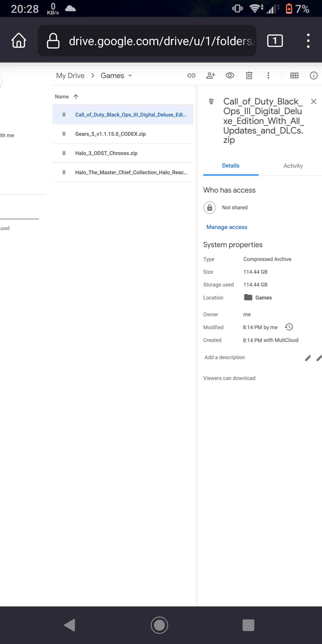Open the browser tab switcher showing 1
Viewport: 322px width, 644px height.
(x=275, y=40)
